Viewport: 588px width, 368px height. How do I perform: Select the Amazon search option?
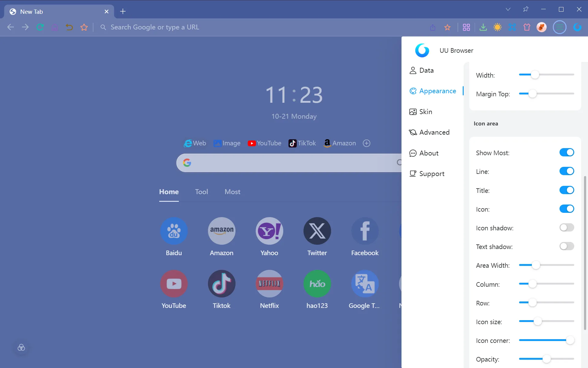coord(340,143)
